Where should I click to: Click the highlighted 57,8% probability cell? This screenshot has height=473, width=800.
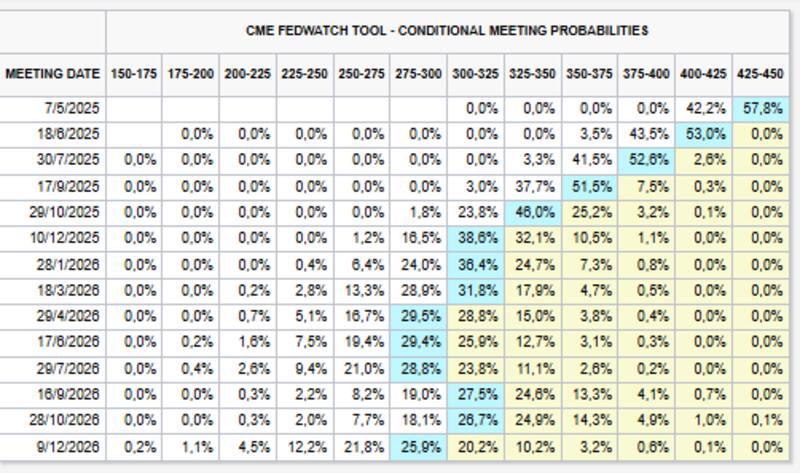(761, 107)
